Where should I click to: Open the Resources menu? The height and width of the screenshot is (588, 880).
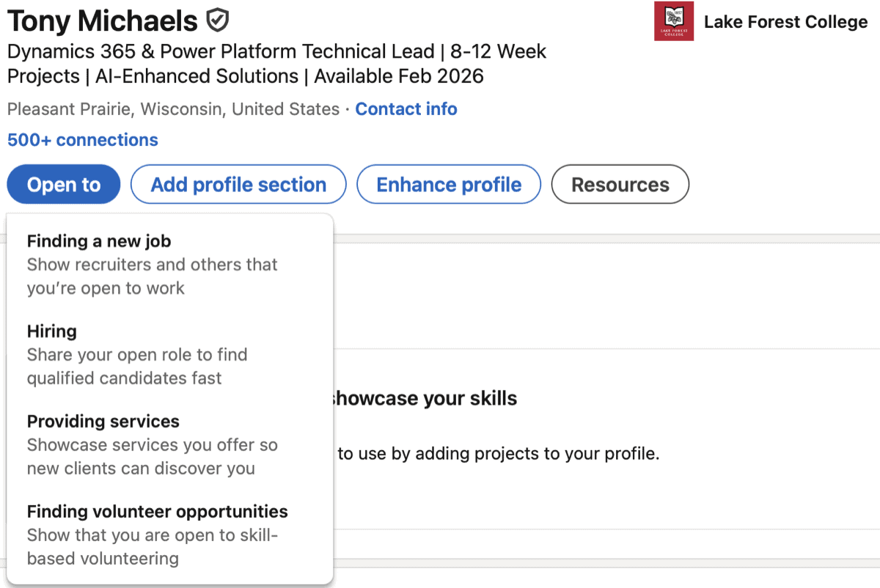pyautogui.click(x=620, y=184)
